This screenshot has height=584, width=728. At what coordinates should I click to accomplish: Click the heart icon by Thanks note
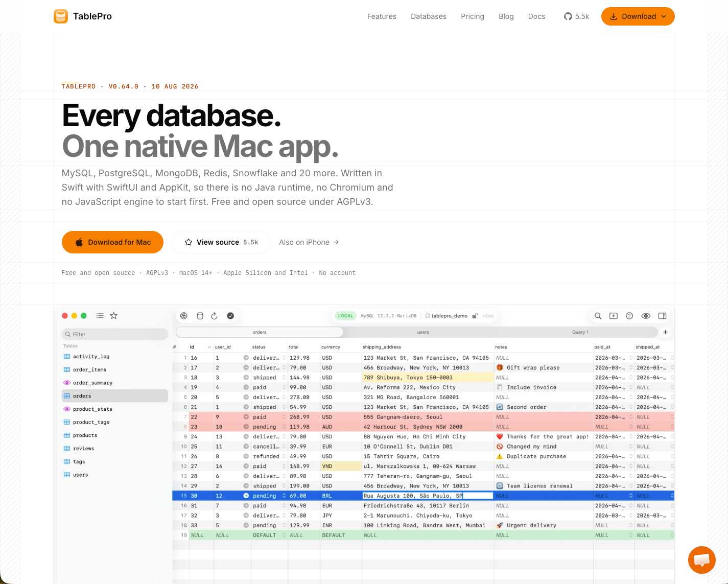click(500, 436)
